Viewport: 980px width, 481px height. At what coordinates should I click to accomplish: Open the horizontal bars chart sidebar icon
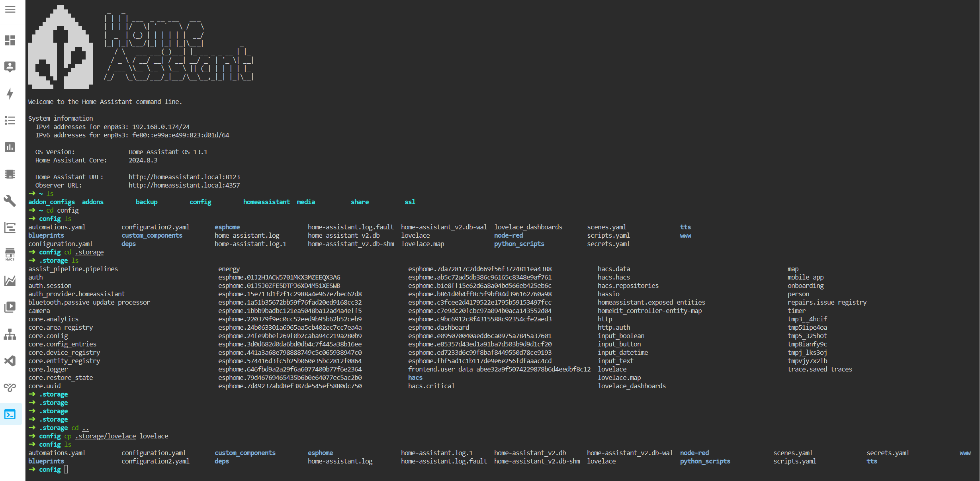point(10,227)
